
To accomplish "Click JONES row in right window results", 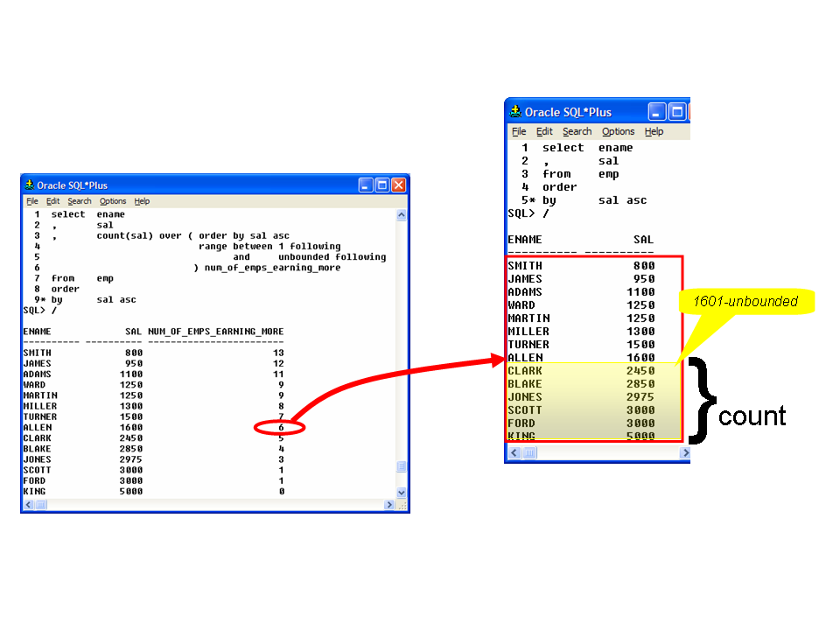I will click(x=581, y=397).
